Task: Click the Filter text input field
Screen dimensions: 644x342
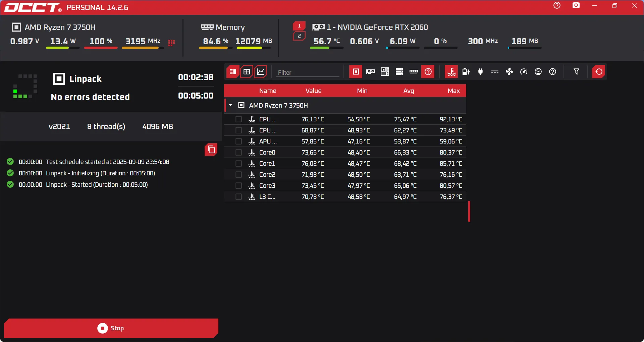Action: [x=308, y=72]
